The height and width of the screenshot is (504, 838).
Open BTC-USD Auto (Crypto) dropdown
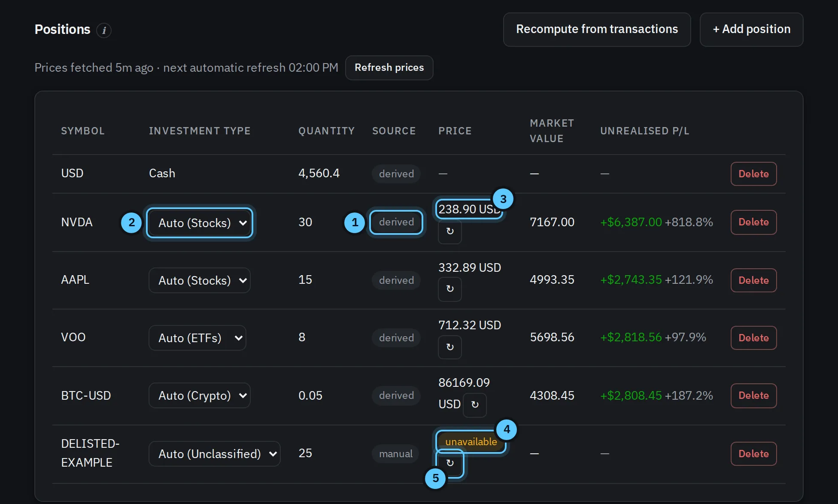[x=200, y=395]
